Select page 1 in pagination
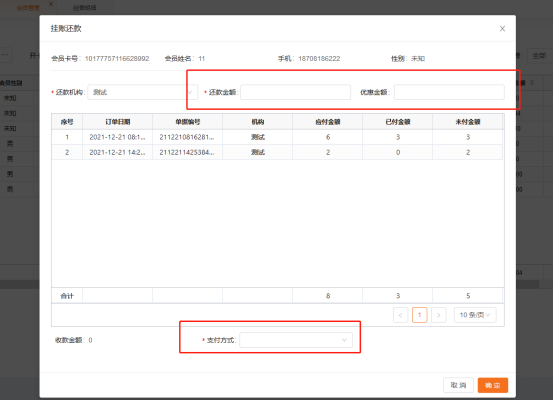 (x=419, y=315)
